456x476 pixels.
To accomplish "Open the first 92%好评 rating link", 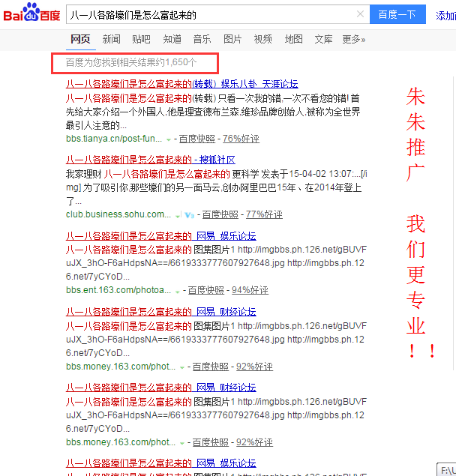I will [x=254, y=367].
